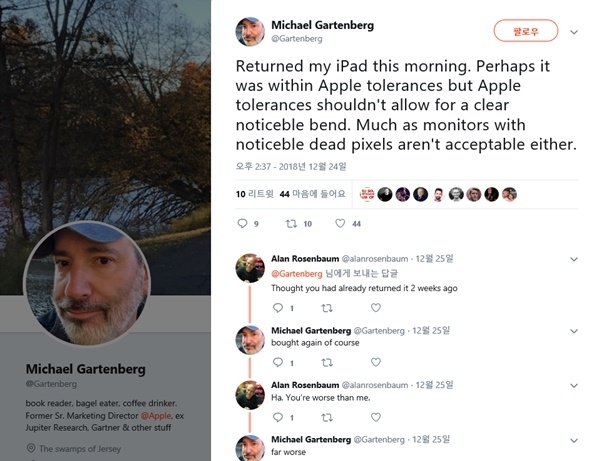Reply to the "Ha. You're worse than me" tweet
The height and width of the screenshot is (461, 600).
tap(277, 417)
